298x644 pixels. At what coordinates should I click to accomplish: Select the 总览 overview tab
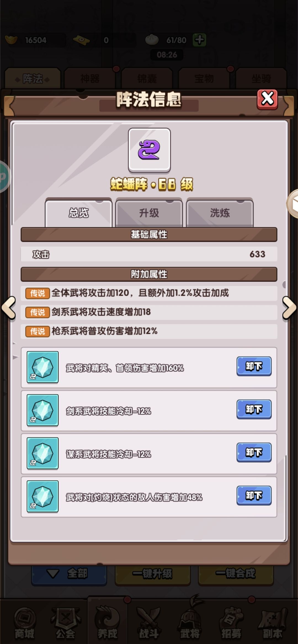(79, 213)
